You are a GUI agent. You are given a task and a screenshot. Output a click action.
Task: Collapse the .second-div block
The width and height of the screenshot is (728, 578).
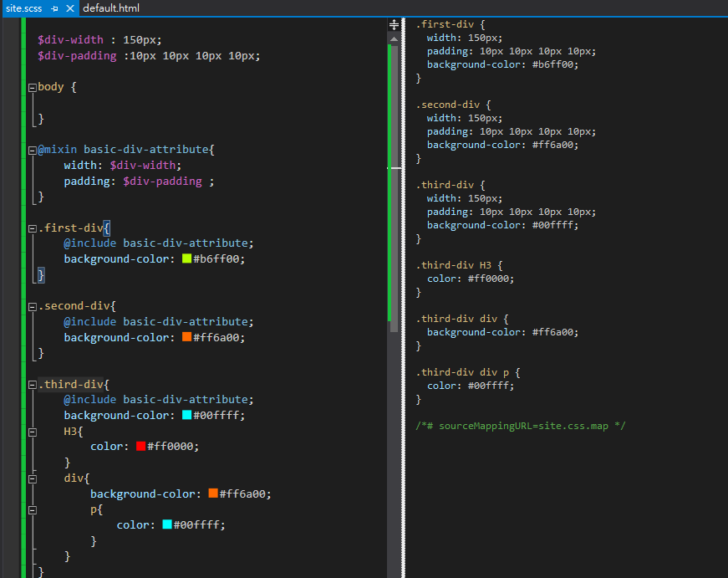tap(33, 307)
